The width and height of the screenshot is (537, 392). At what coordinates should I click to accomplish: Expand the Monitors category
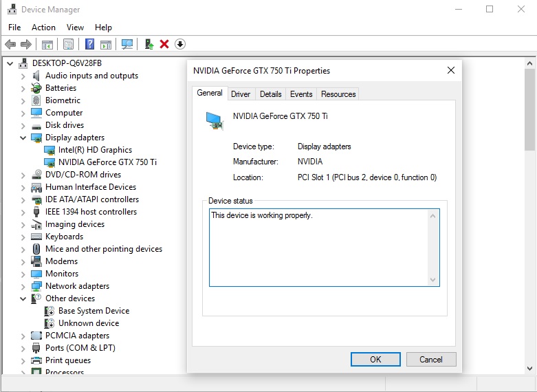[23, 274]
